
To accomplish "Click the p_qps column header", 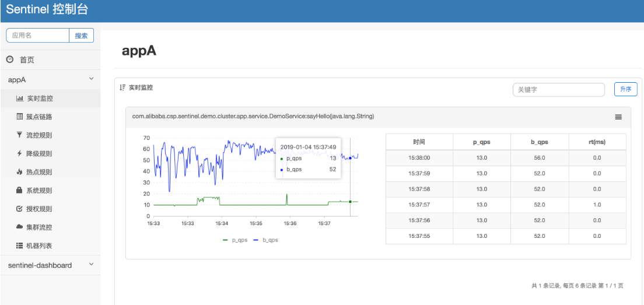I will click(x=482, y=142).
